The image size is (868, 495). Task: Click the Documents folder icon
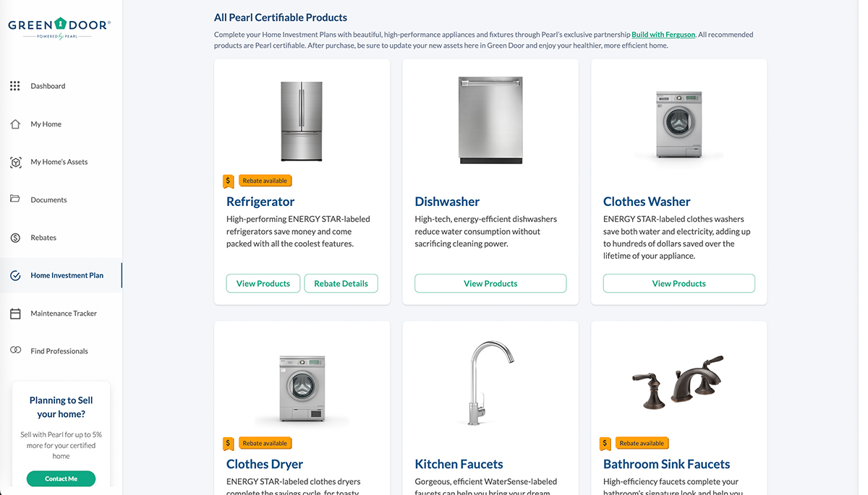click(x=14, y=199)
